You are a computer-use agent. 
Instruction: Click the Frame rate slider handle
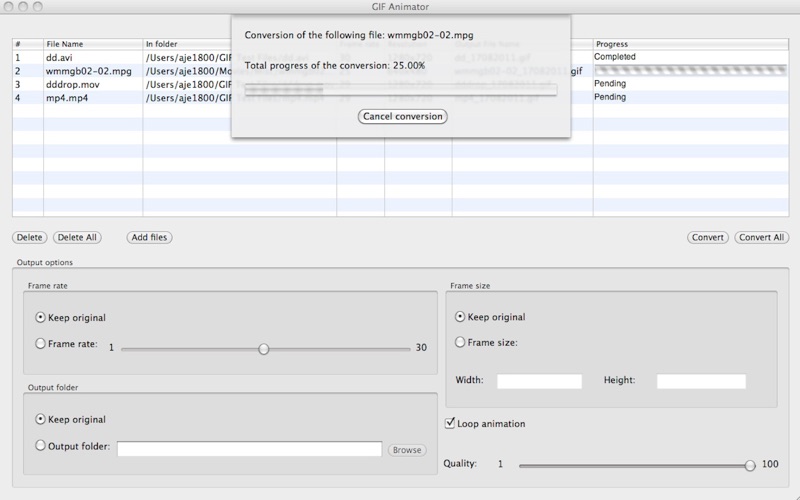263,349
